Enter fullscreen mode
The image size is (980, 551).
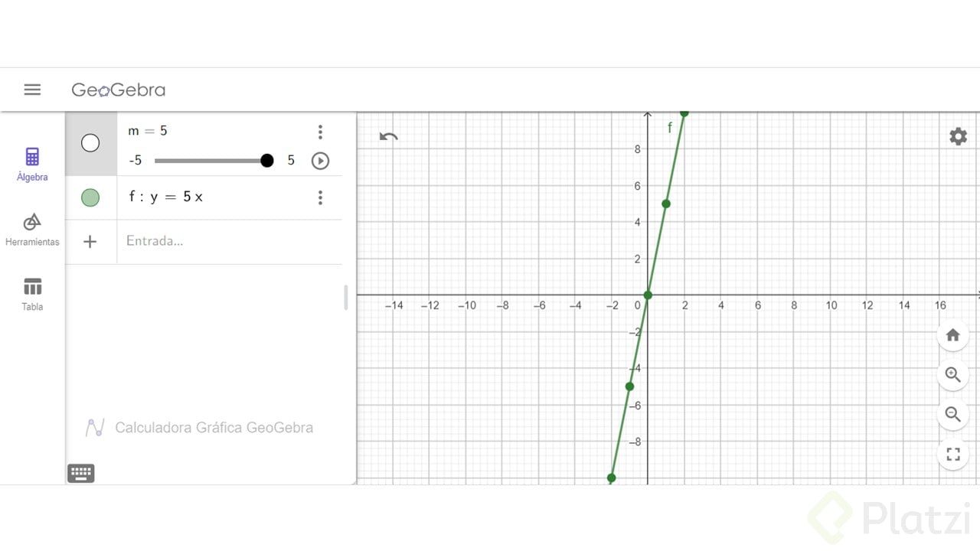click(953, 455)
